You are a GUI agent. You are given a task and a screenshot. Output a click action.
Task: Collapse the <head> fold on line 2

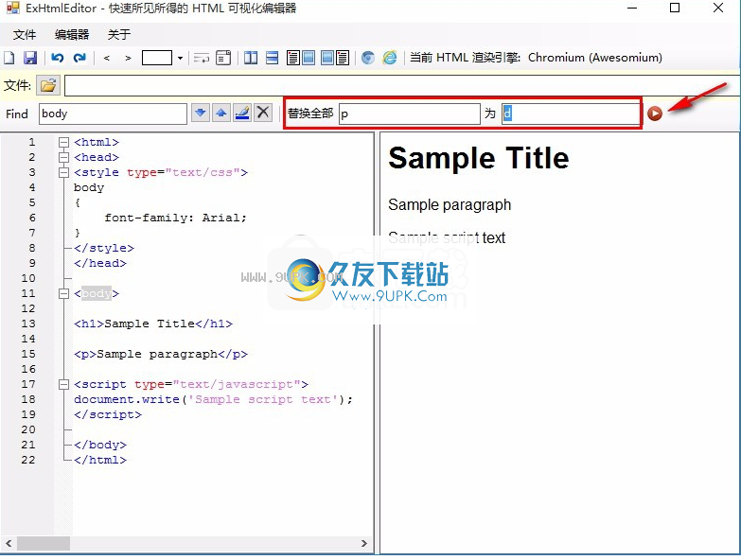point(63,157)
